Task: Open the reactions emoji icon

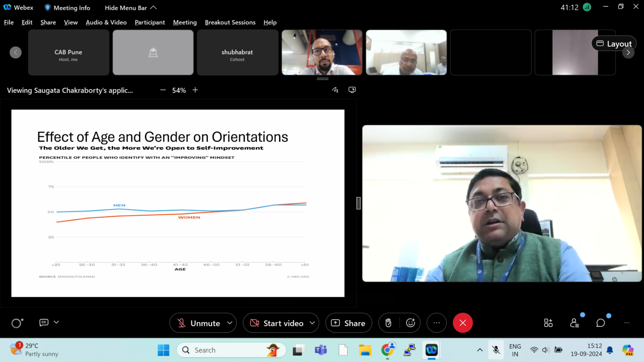Action: click(410, 323)
